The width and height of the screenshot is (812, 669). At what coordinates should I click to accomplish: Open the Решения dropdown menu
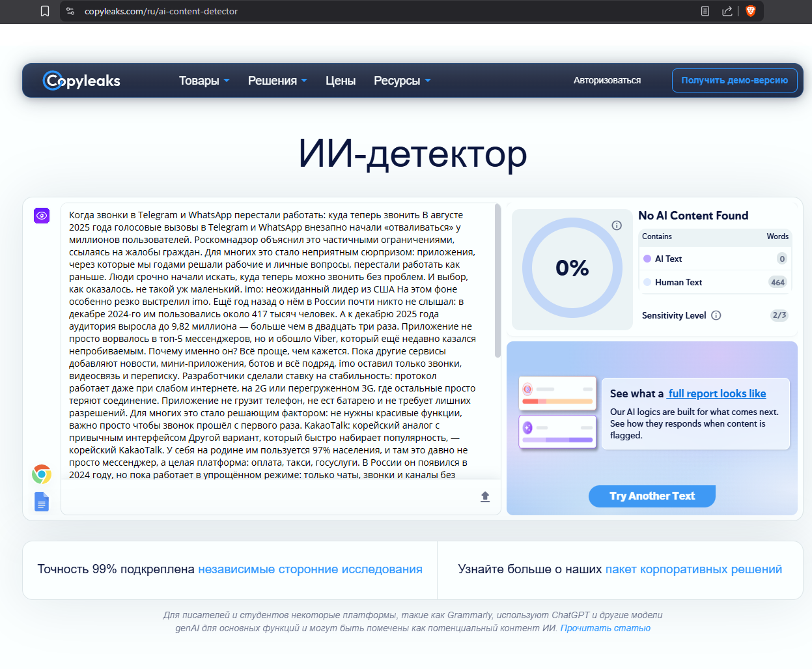277,81
